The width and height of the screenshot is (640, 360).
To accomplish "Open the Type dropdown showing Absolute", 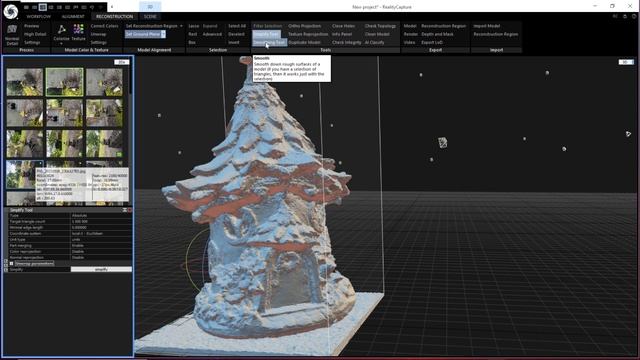I will (101, 216).
